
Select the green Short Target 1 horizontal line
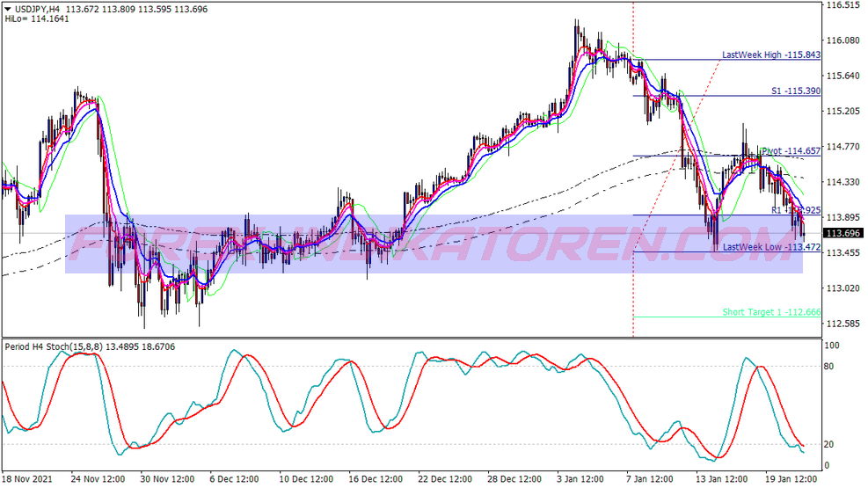[x=727, y=317]
